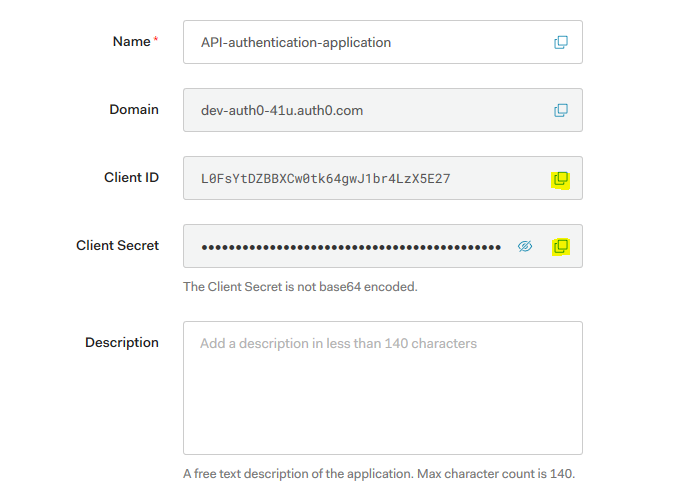Copy the Client Secret to clipboard
The height and width of the screenshot is (493, 675).
(x=561, y=246)
